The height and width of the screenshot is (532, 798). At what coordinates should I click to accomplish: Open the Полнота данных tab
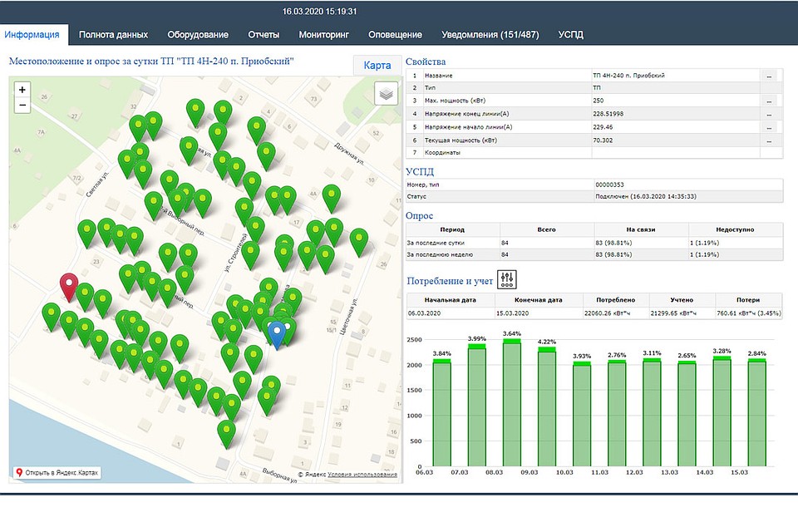pos(114,35)
